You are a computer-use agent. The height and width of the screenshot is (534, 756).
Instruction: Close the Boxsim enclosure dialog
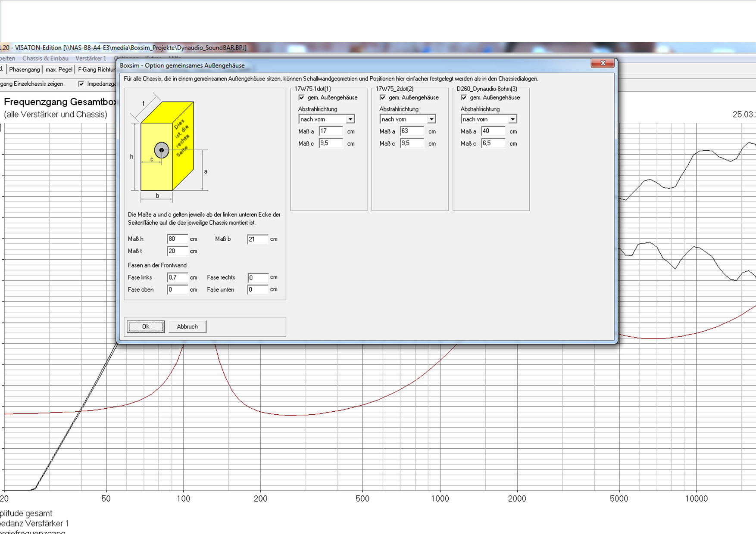(603, 63)
